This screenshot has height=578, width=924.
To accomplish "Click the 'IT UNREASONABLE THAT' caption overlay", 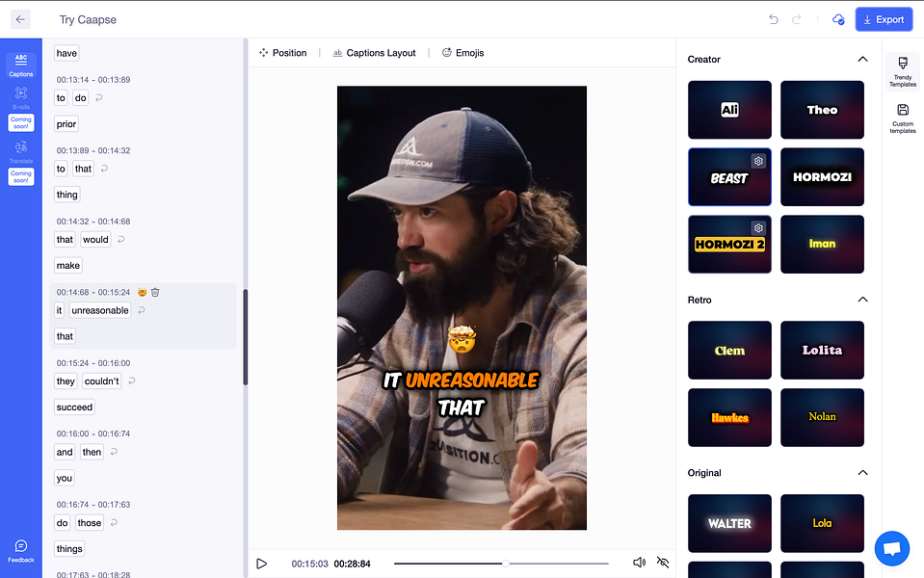I will tap(461, 394).
